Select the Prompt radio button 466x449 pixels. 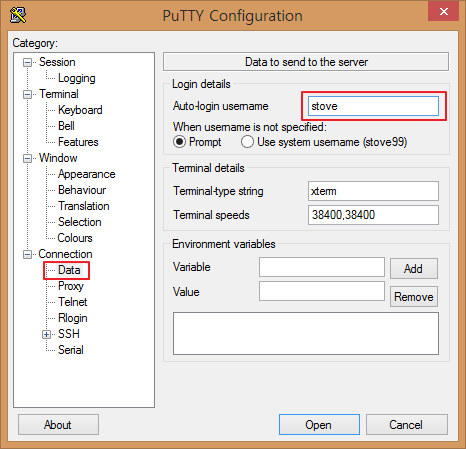tap(179, 142)
